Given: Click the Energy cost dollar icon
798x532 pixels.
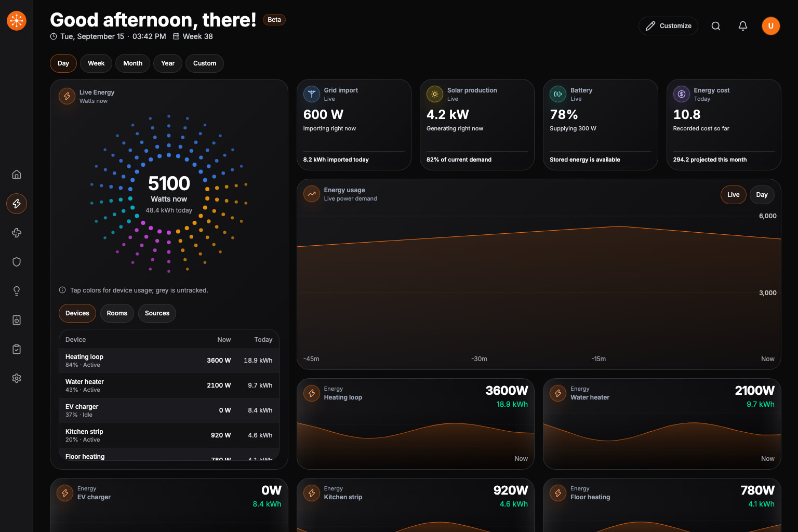Looking at the screenshot, I should (682, 94).
